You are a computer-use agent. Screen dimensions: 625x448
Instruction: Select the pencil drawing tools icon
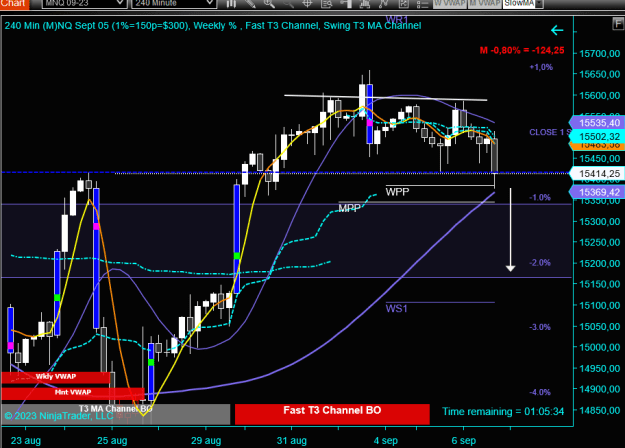[250, 4]
